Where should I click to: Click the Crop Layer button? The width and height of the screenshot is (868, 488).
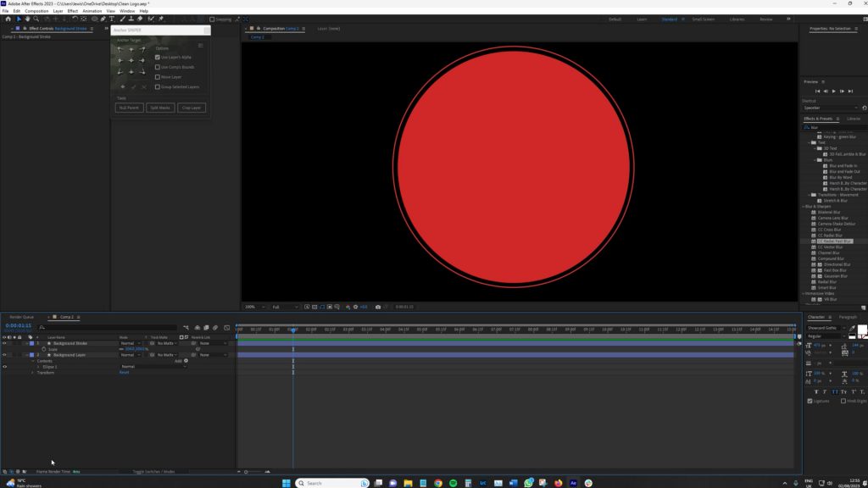(192, 108)
